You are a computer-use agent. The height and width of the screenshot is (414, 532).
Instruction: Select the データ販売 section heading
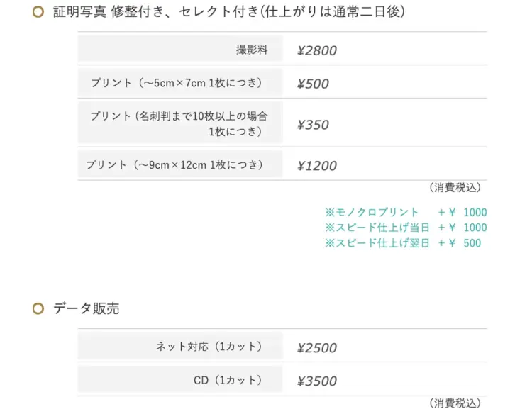tap(86, 308)
